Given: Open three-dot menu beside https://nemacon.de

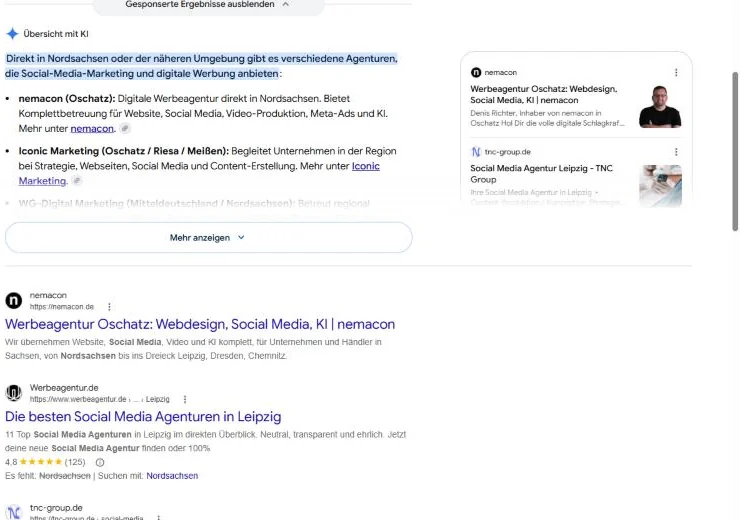Looking at the screenshot, I should point(109,307).
